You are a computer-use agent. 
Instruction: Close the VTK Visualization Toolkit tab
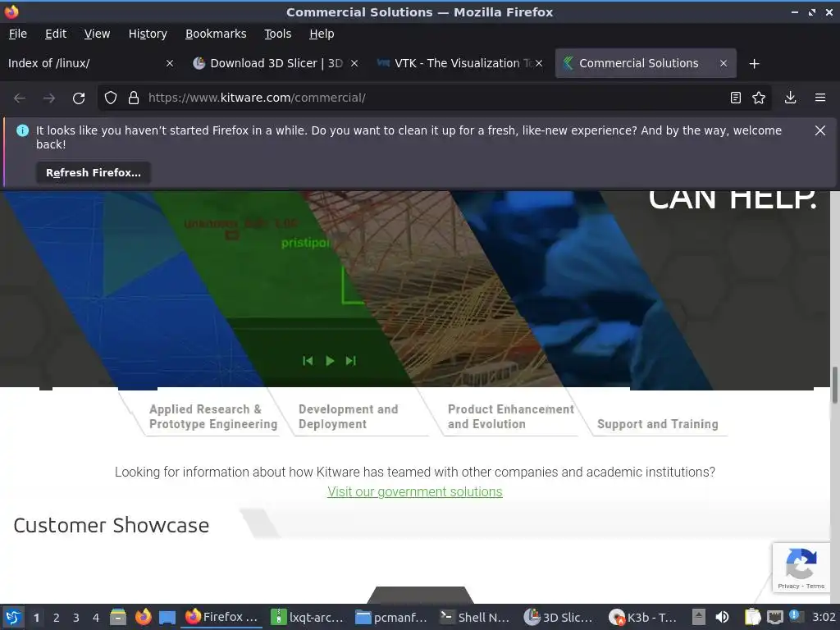pos(539,63)
